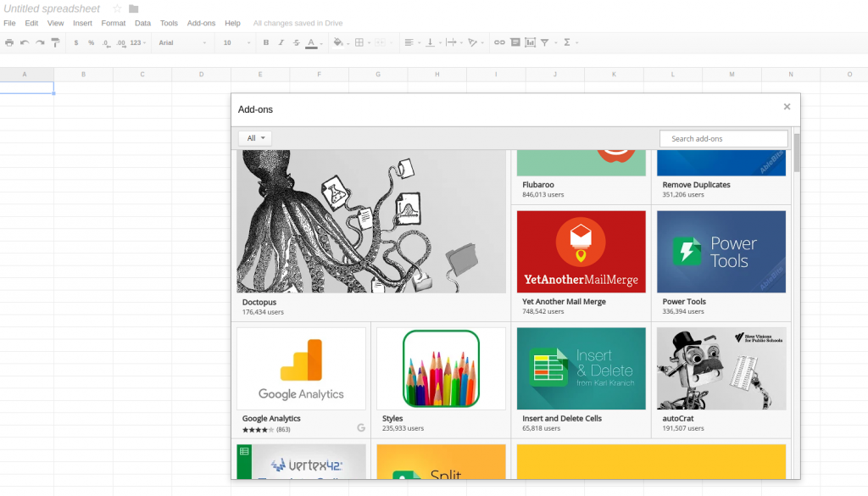The width and height of the screenshot is (868, 496).
Task: Select column B header
Action: [x=84, y=74]
